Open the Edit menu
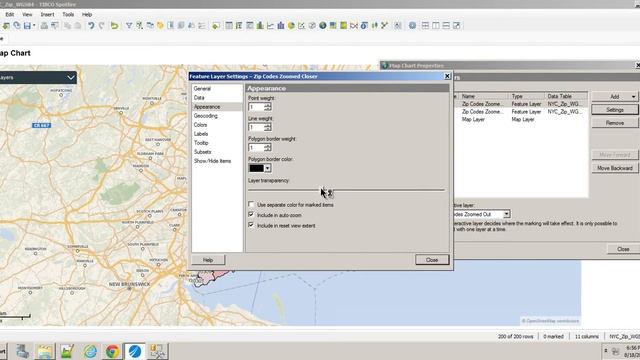The width and height of the screenshot is (640, 360). [10, 14]
